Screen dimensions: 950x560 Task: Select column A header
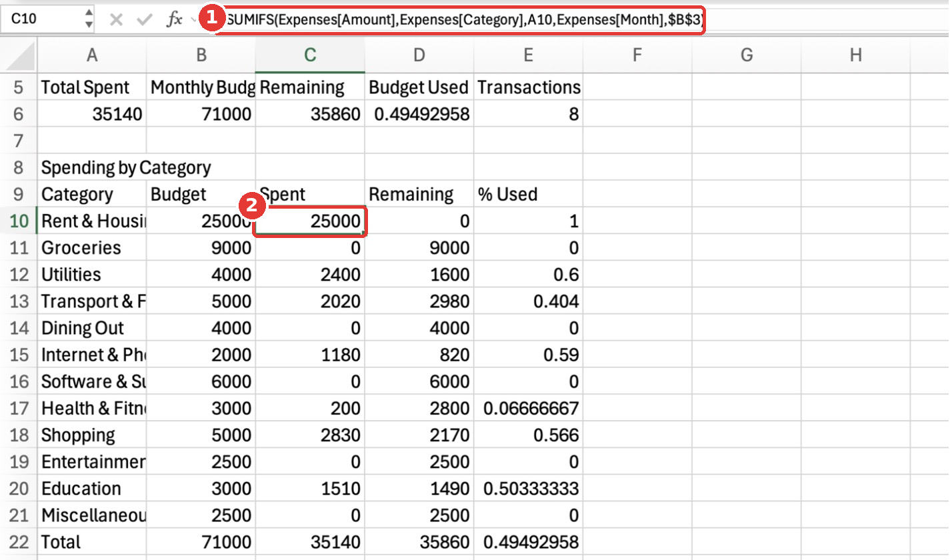click(x=92, y=55)
